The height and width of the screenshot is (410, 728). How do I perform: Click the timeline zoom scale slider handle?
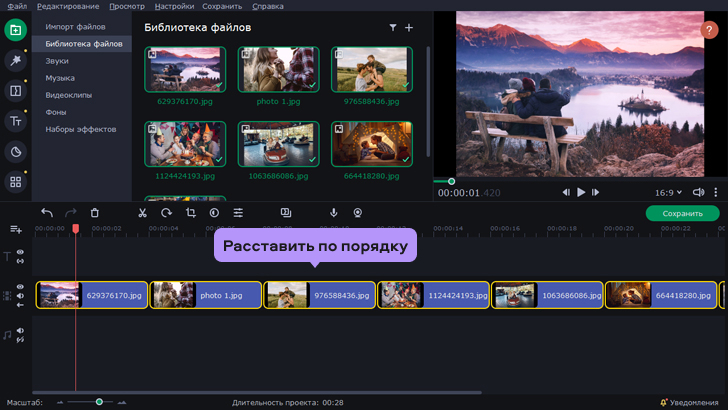click(99, 402)
